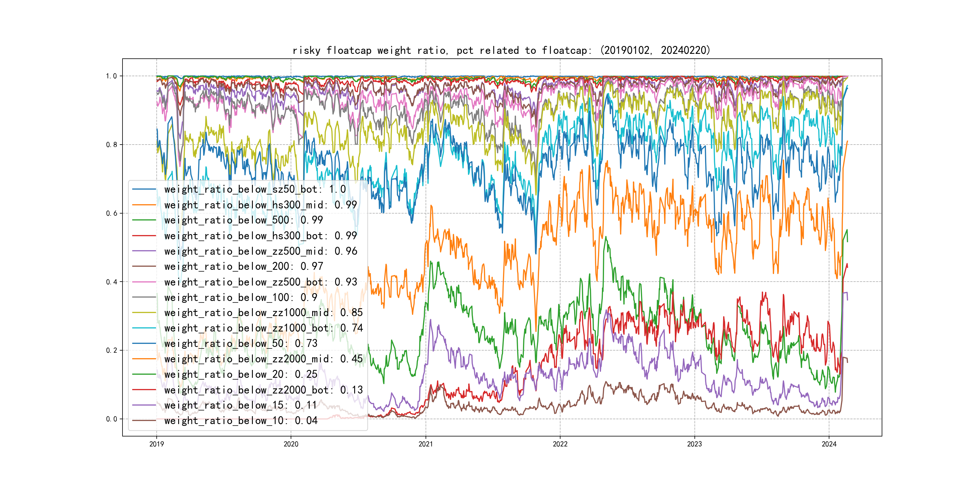Select legend label weight_ratio_below_50
The height and width of the screenshot is (490, 980).
point(240,344)
